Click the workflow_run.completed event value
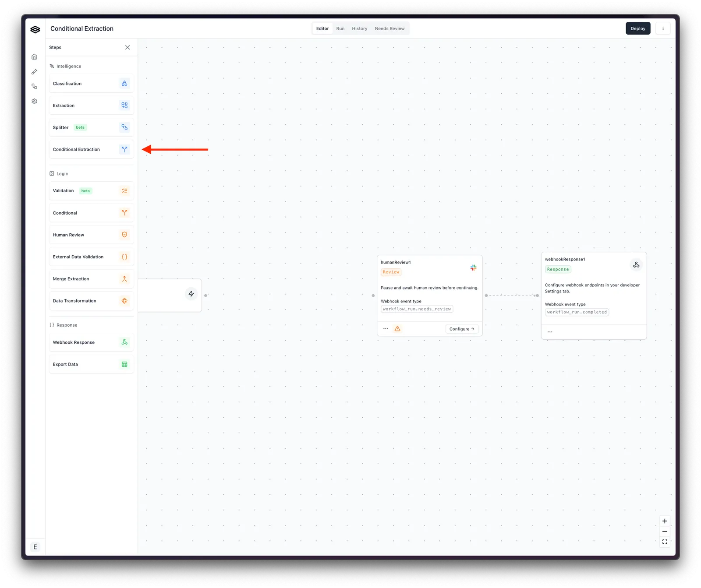Viewport: 701px width, 588px height. pyautogui.click(x=577, y=312)
